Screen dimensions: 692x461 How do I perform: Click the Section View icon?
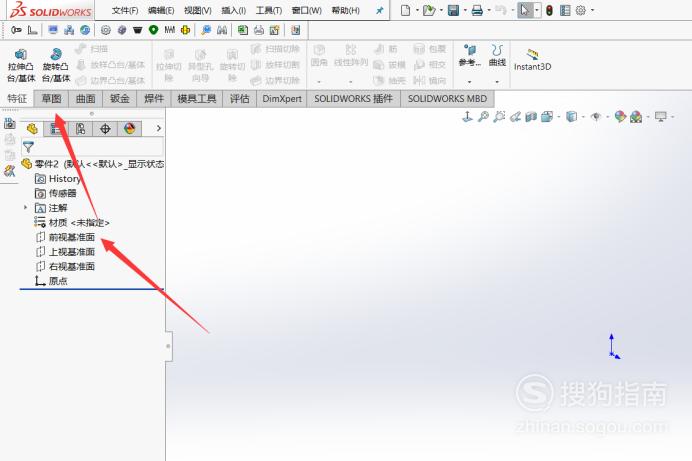click(x=531, y=116)
